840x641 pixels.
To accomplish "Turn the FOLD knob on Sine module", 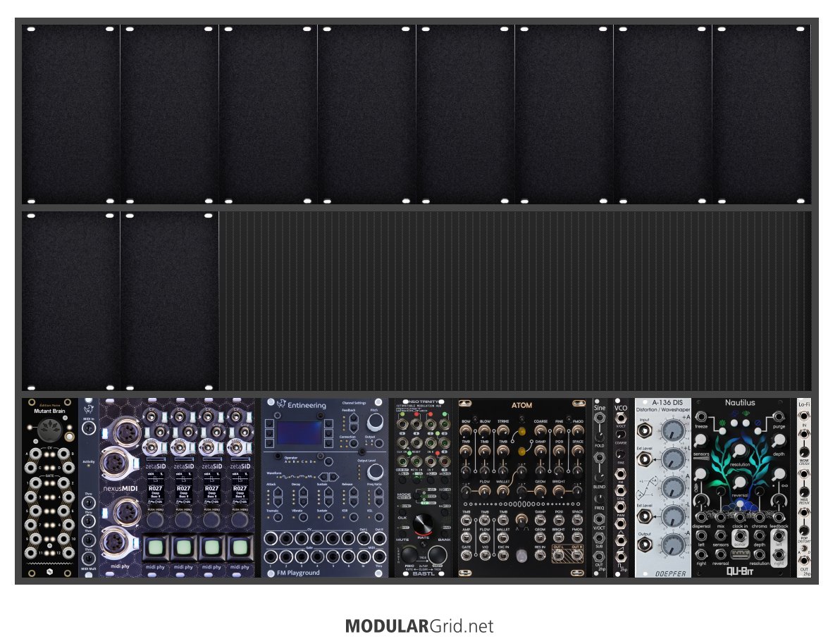I will [600, 437].
